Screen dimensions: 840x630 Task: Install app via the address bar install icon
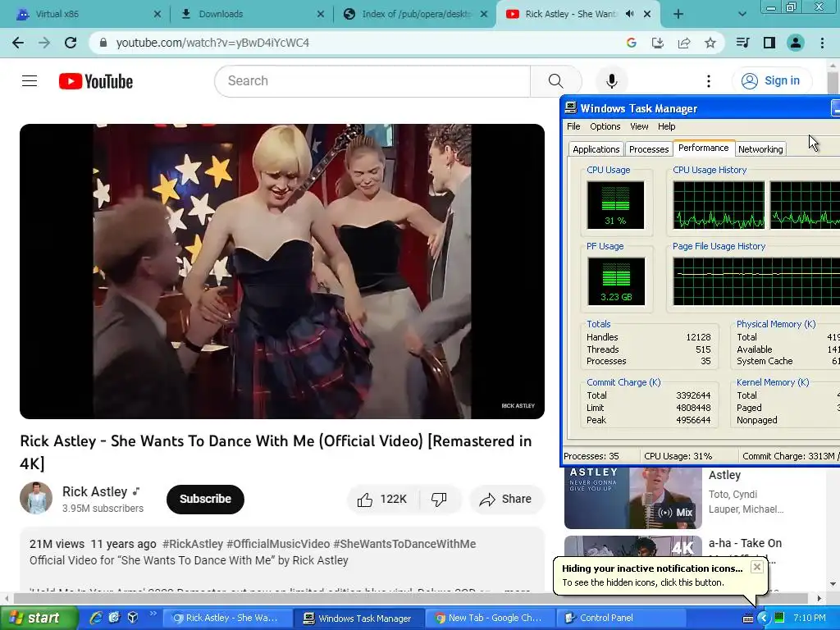tap(658, 43)
